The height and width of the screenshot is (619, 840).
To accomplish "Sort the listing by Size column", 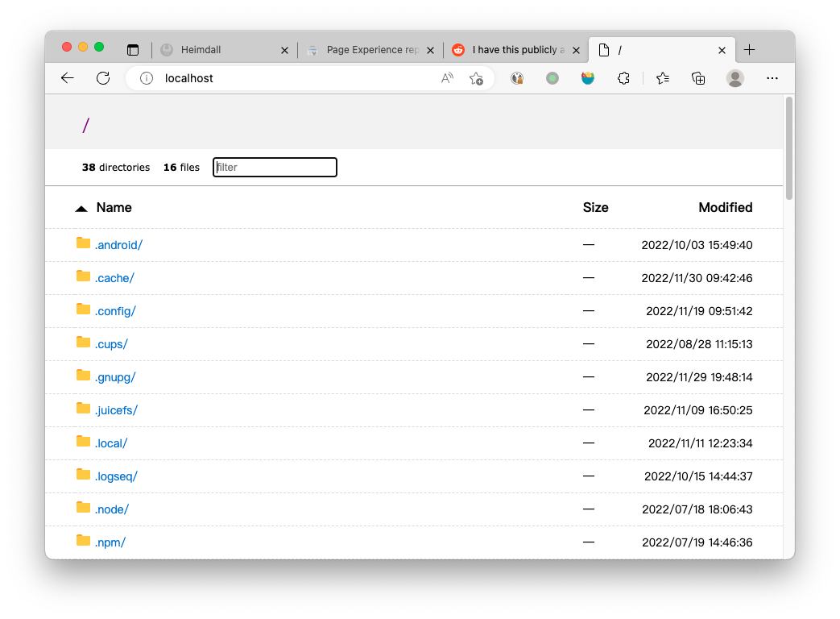I will pyautogui.click(x=595, y=207).
